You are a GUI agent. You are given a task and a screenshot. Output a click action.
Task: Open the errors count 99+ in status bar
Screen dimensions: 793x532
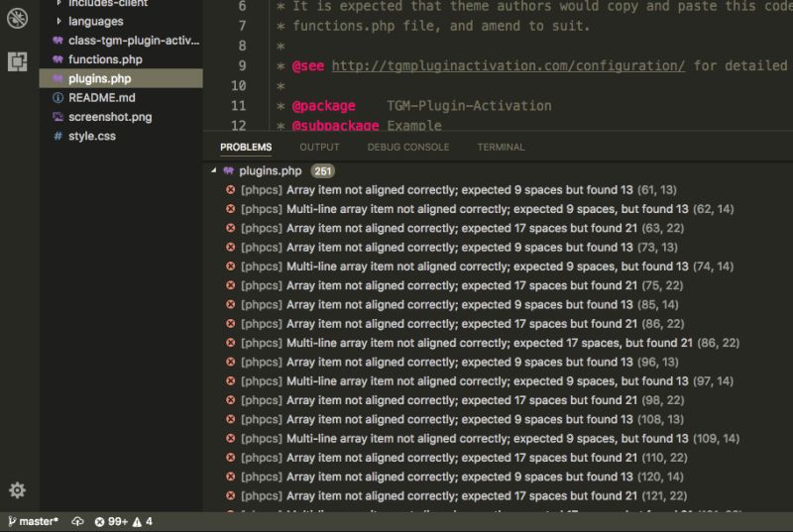click(x=111, y=521)
